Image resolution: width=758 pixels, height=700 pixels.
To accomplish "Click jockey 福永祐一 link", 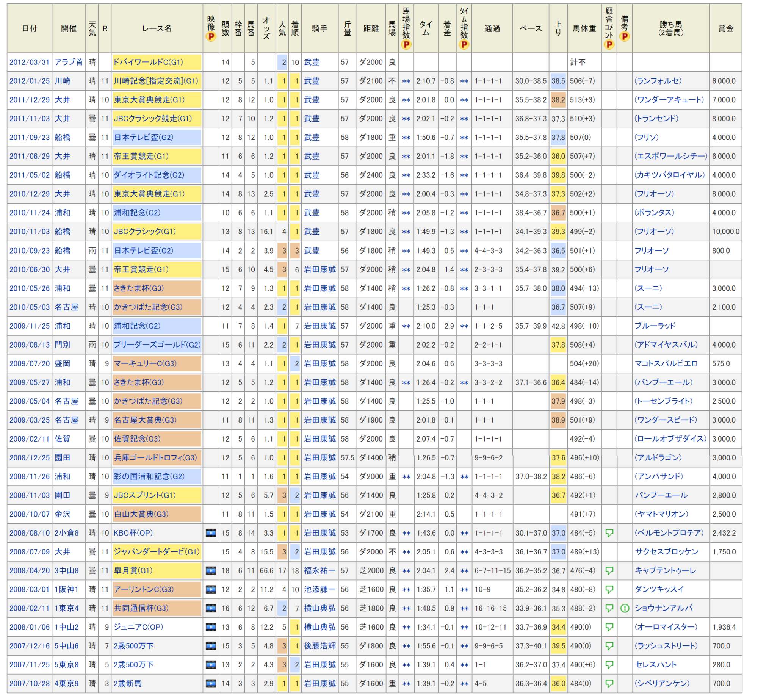I will [x=319, y=570].
